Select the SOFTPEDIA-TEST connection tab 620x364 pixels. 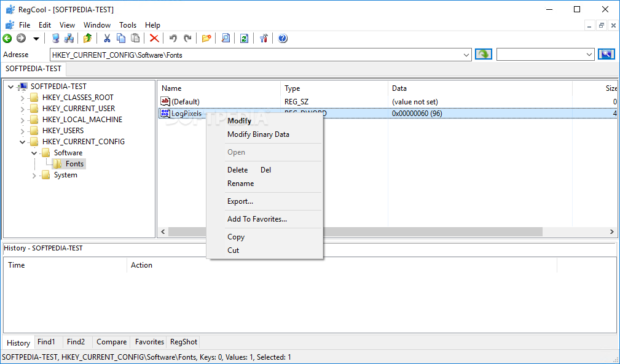(x=34, y=69)
